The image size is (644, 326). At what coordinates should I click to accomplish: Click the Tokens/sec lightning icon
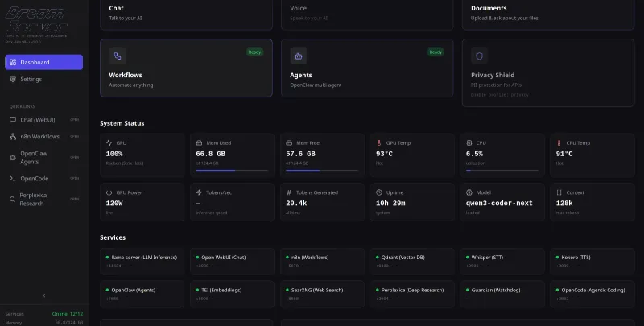pos(199,192)
